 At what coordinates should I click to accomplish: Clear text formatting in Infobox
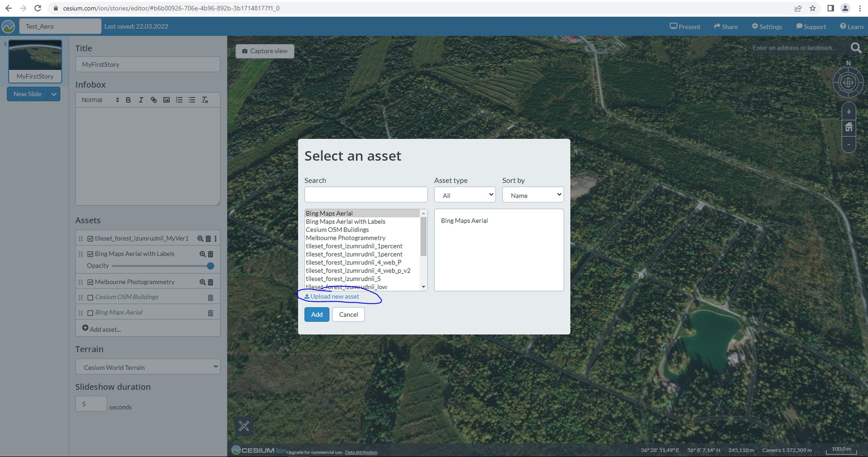pos(205,100)
